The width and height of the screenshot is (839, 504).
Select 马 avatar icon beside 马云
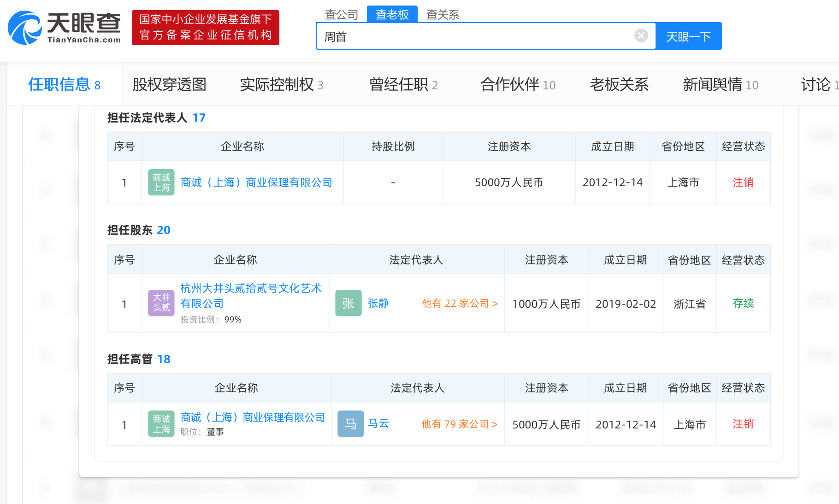click(x=351, y=423)
